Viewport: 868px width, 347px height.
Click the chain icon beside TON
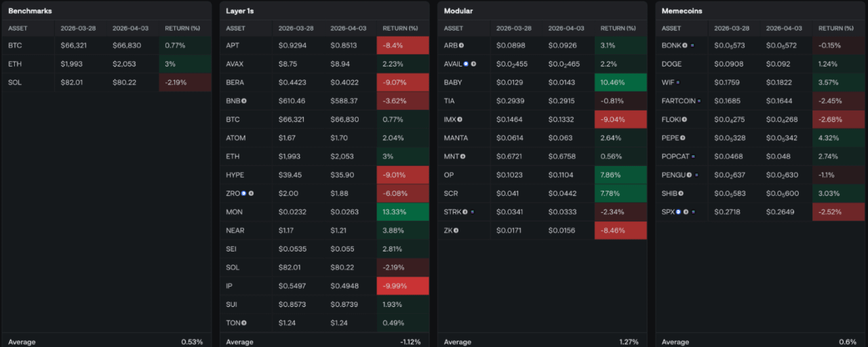tap(244, 323)
